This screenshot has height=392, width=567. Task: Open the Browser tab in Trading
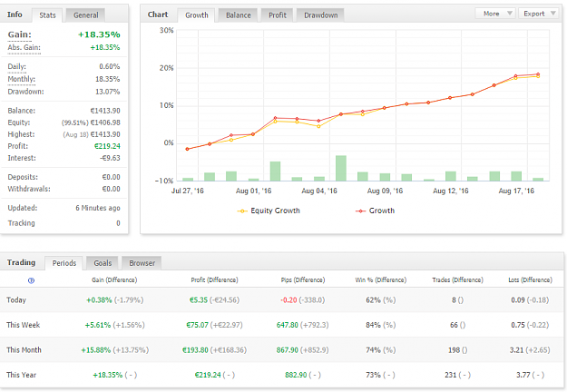142,263
